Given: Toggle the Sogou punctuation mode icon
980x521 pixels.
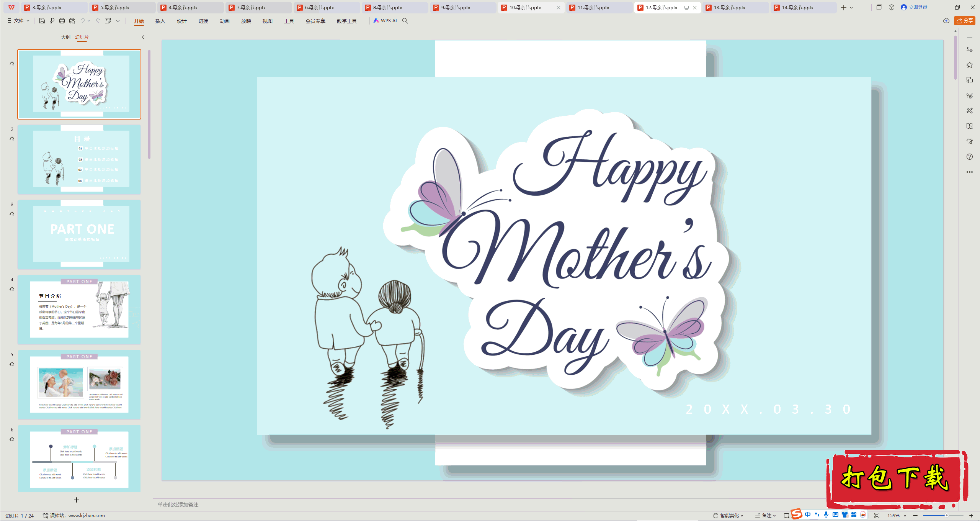Looking at the screenshot, I should (x=817, y=514).
